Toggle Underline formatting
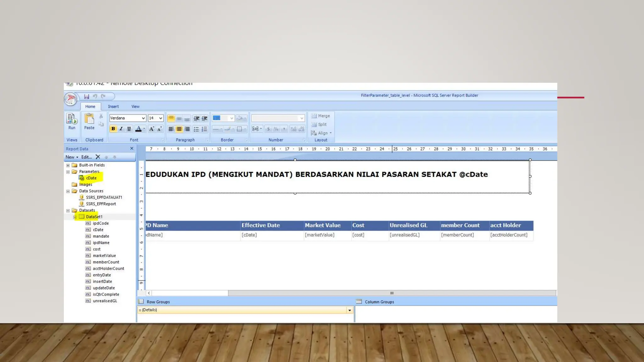 pyautogui.click(x=129, y=129)
